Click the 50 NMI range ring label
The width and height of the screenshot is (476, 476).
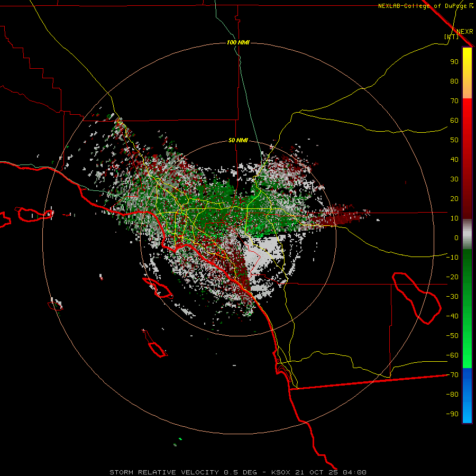(238, 140)
